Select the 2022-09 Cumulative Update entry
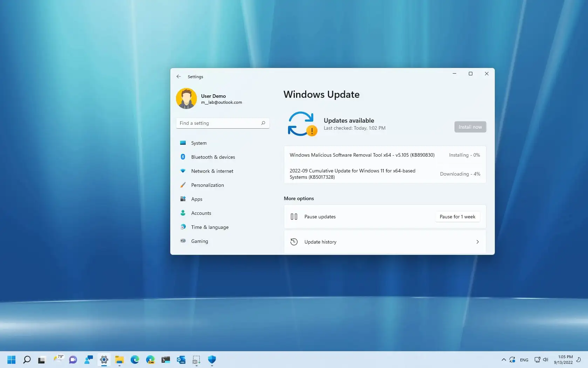Viewport: 588px width, 368px height. point(385,174)
